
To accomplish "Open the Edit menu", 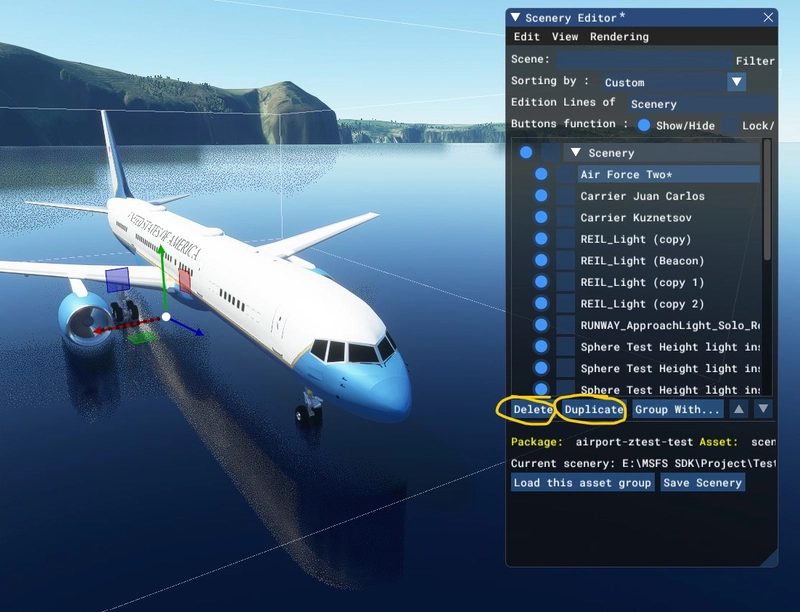I will [529, 35].
